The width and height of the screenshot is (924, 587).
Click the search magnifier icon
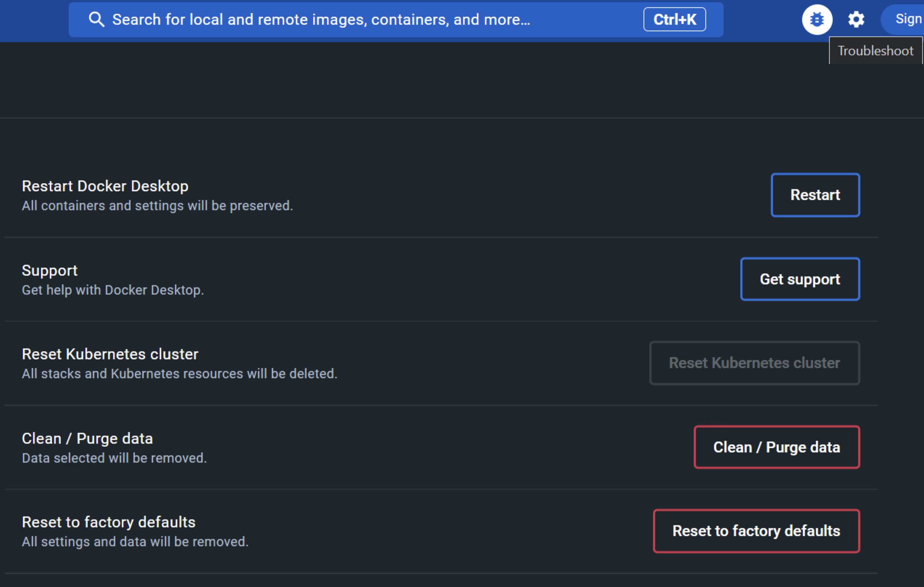[96, 19]
